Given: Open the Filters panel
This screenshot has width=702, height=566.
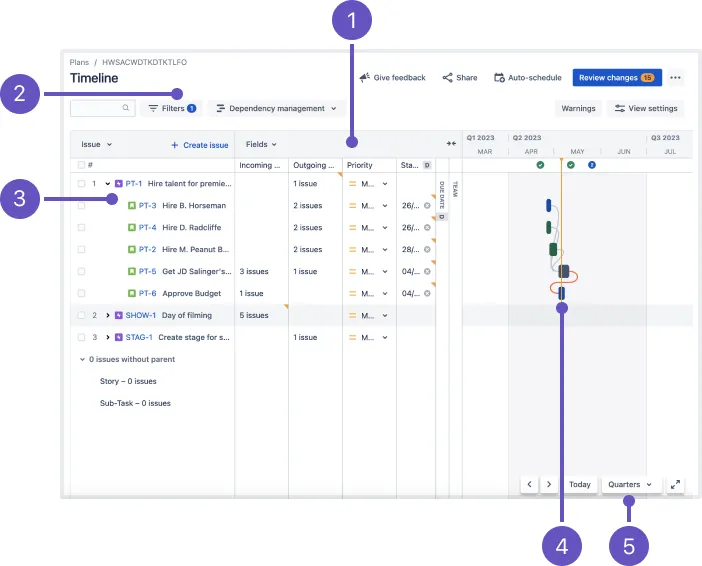Looking at the screenshot, I should [172, 108].
